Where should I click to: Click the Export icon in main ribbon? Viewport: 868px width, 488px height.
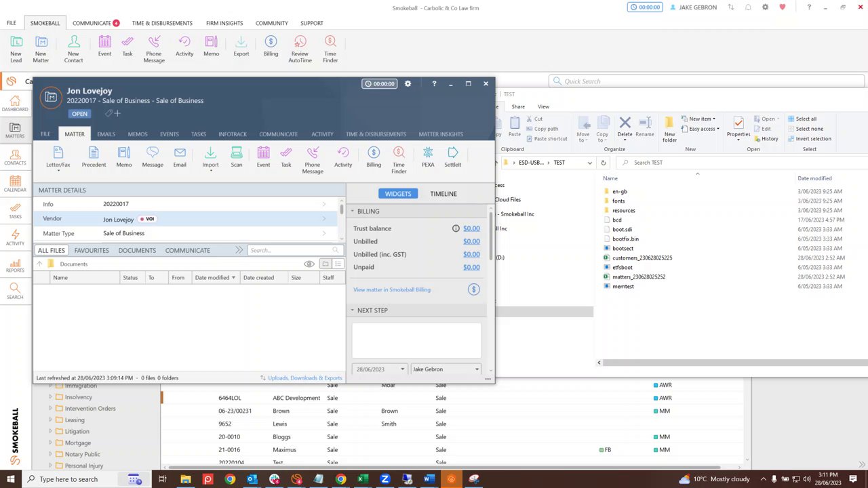pyautogui.click(x=241, y=46)
